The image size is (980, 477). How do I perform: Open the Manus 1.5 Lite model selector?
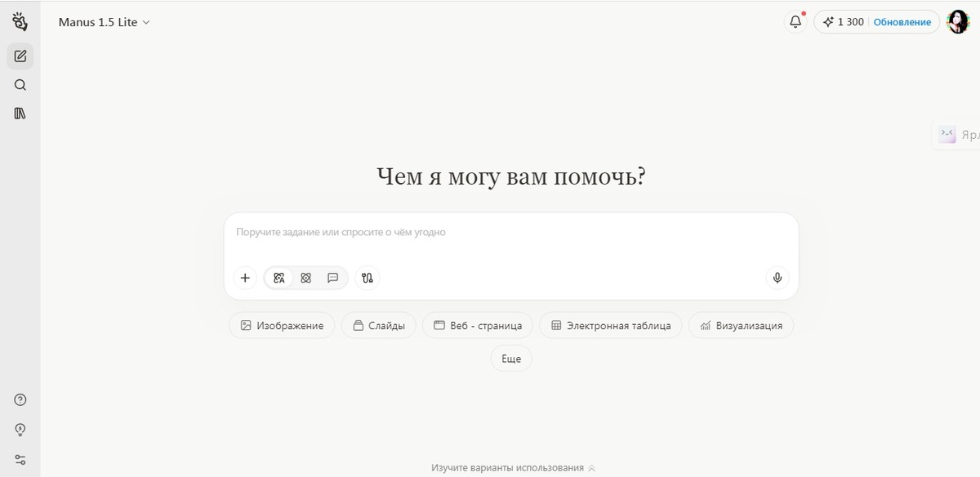(x=105, y=22)
